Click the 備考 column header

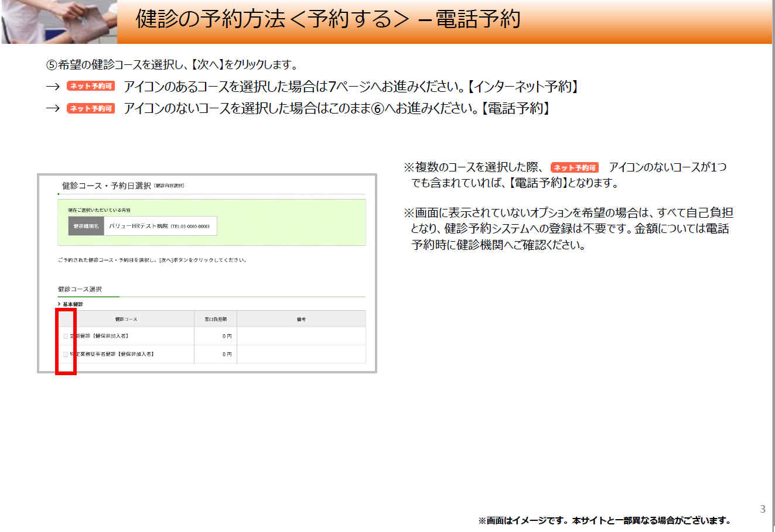tap(301, 319)
